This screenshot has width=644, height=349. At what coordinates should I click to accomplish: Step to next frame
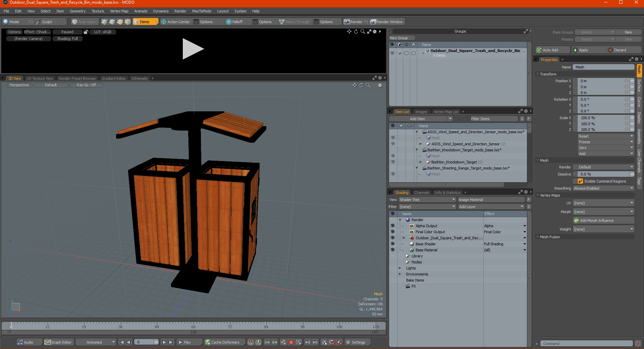tap(163, 342)
